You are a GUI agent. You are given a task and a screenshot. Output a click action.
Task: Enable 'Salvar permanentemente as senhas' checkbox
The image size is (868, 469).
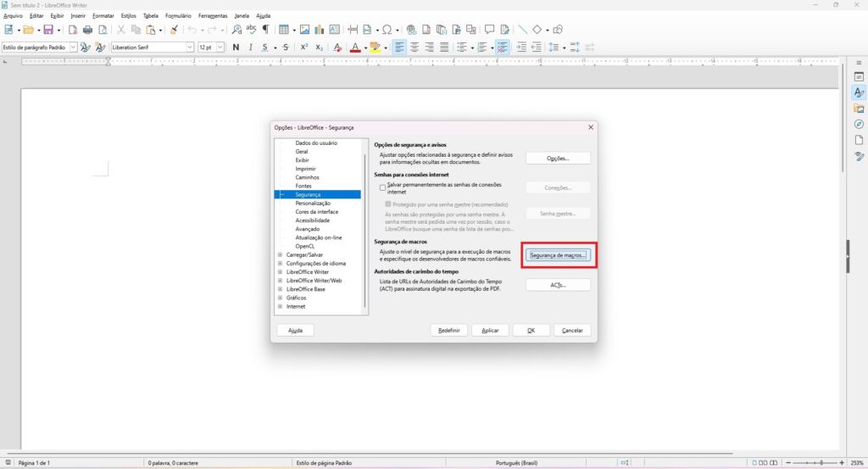pyautogui.click(x=383, y=186)
